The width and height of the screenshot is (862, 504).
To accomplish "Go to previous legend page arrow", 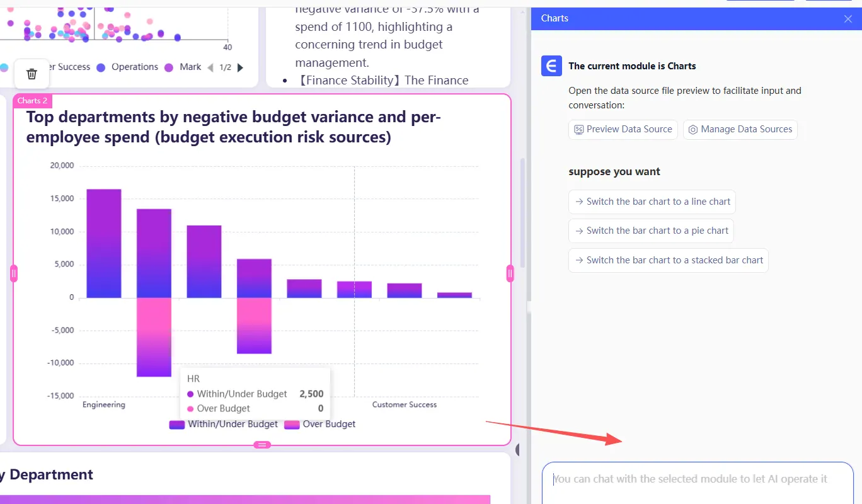I will point(210,67).
